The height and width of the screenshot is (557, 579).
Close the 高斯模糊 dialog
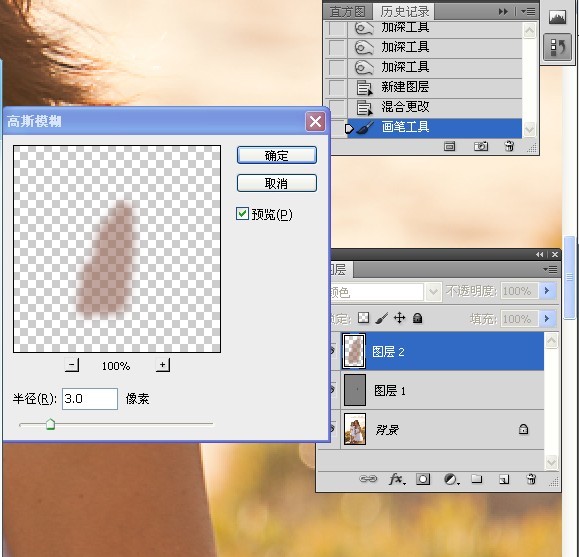[315, 121]
